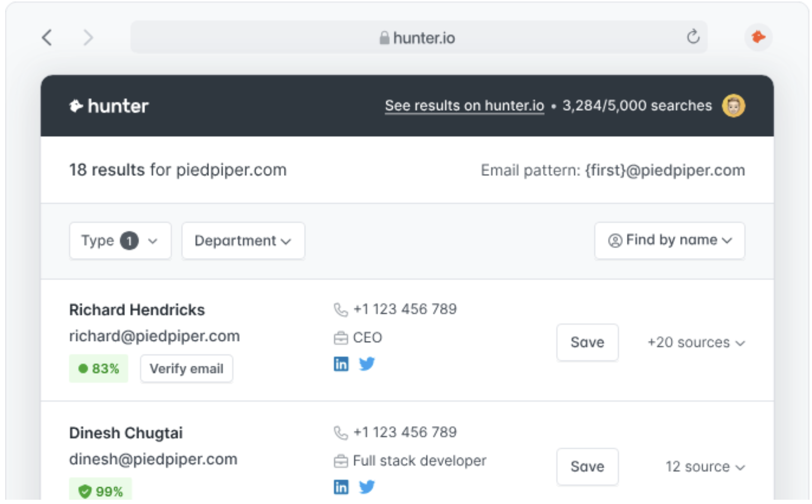The image size is (812, 504).
Task: Click the Hunter logo in the header
Action: pyautogui.click(x=109, y=106)
